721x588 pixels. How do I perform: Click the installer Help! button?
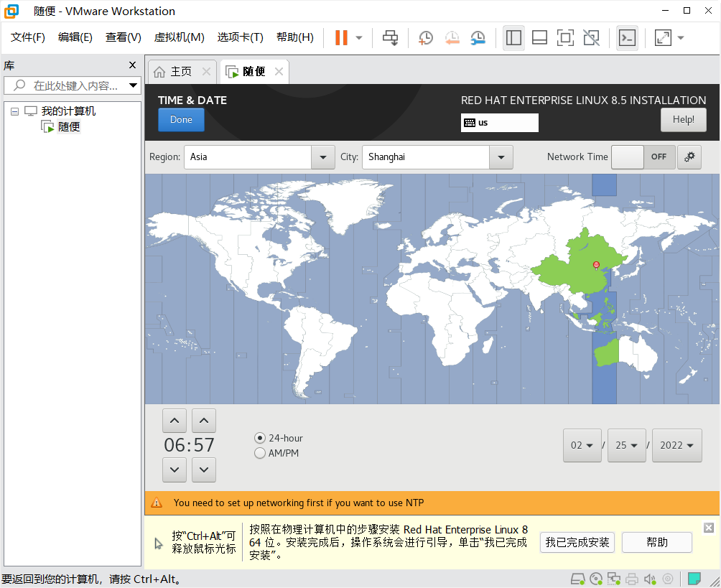pos(683,119)
